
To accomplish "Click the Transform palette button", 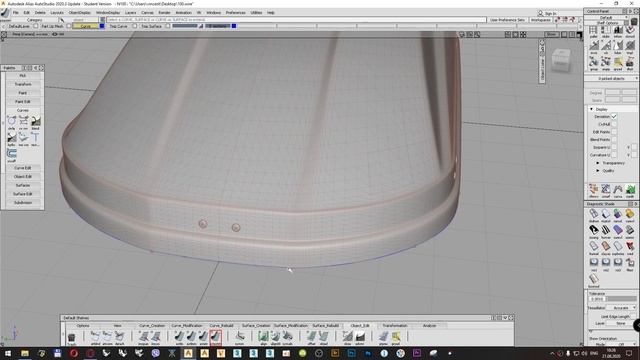I will pyautogui.click(x=23, y=84).
